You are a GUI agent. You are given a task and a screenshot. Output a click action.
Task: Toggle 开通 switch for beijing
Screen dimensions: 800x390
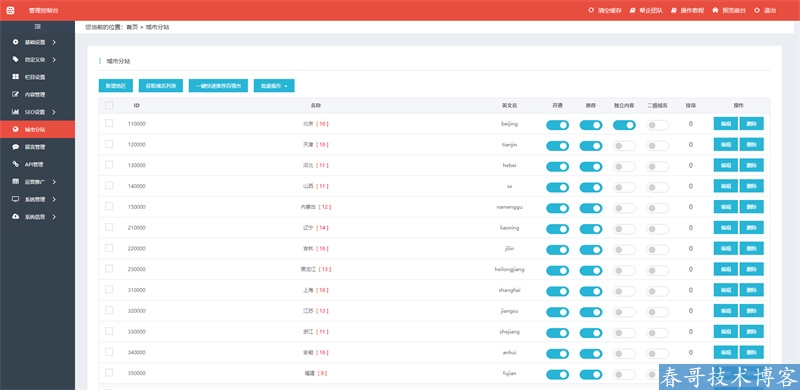point(557,125)
